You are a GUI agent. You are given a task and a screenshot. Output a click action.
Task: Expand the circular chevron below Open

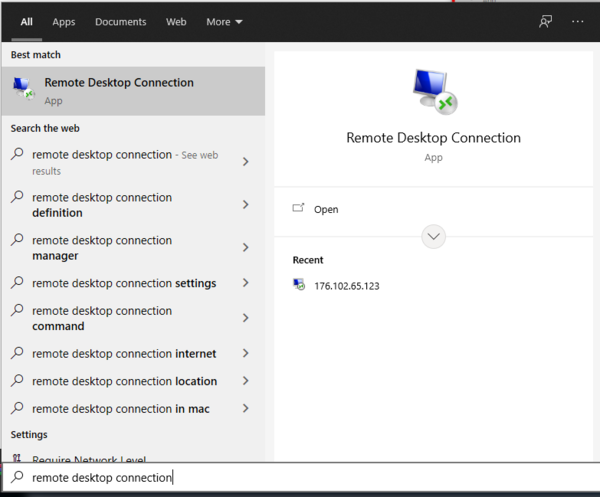433,237
